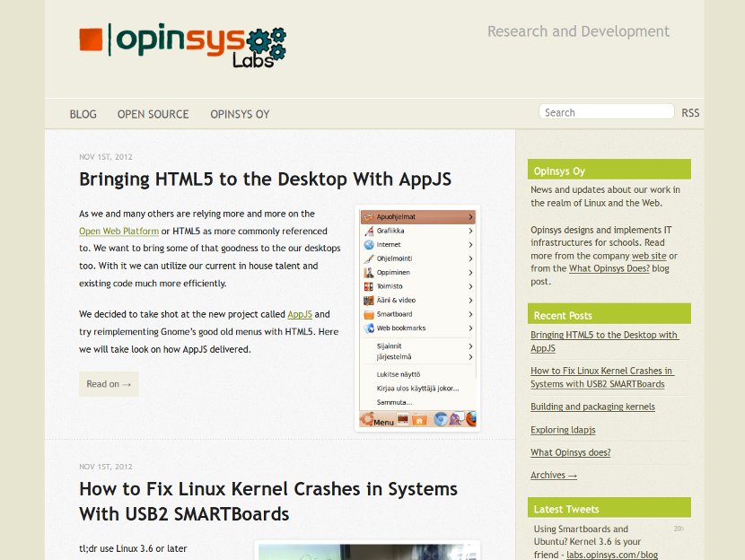Follow the AppJS link in the article text

pos(300,314)
